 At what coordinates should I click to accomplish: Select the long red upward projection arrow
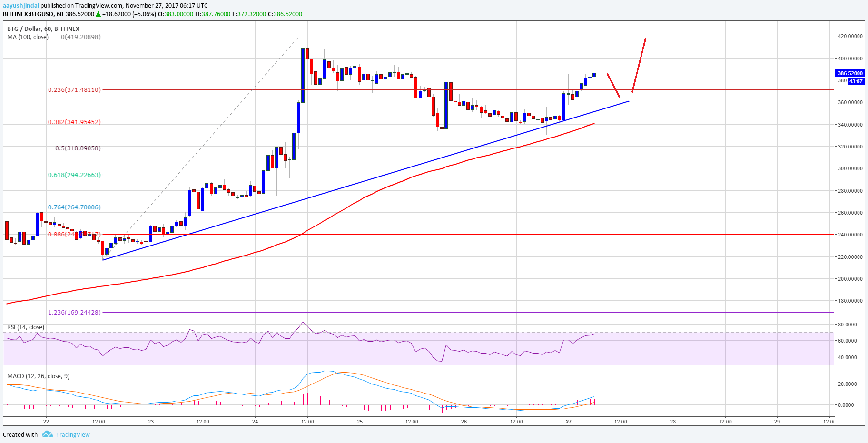[x=639, y=65]
